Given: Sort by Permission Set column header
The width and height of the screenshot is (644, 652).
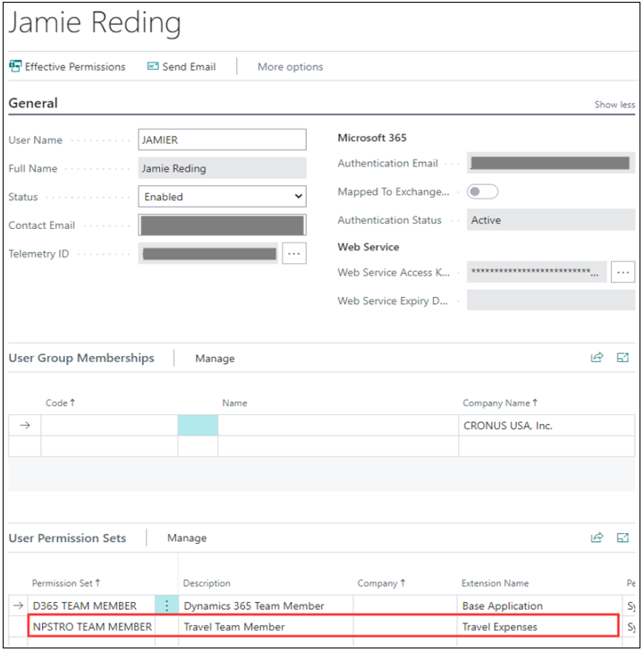Looking at the screenshot, I should 66,583.
